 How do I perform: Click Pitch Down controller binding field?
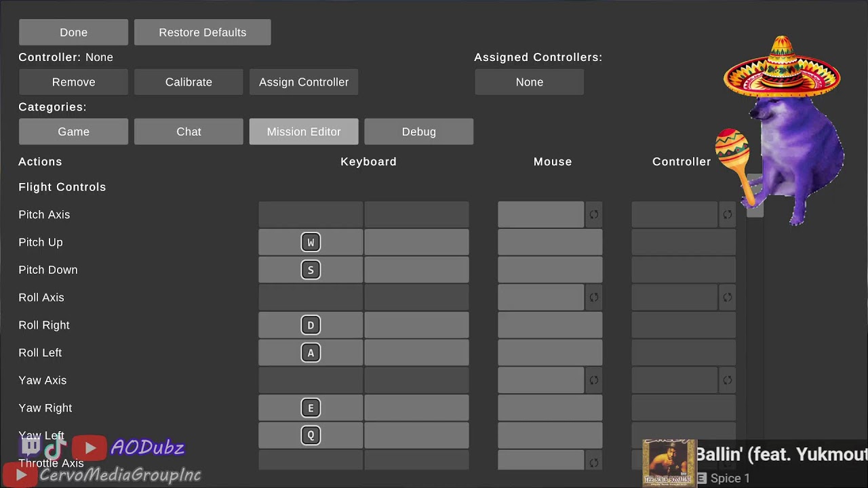tap(684, 270)
